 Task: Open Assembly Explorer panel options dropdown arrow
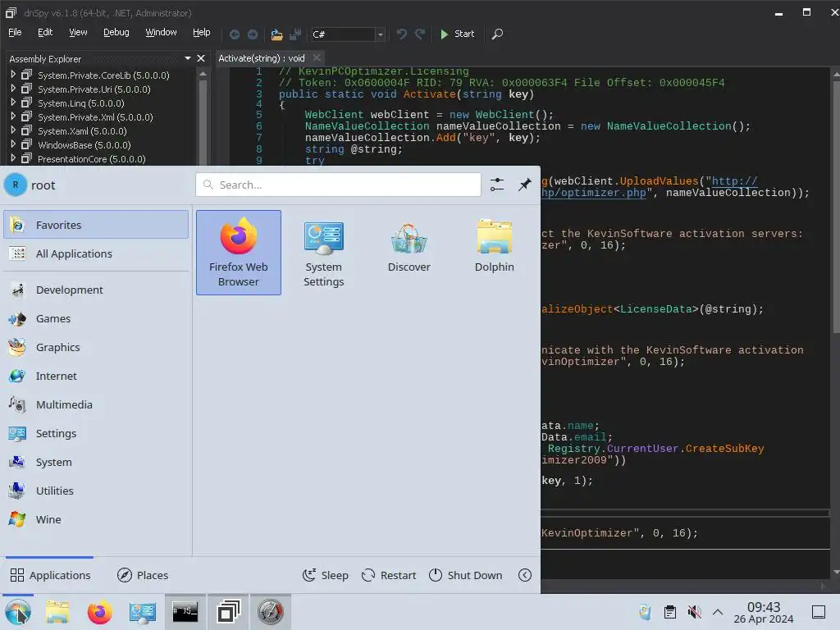(188, 58)
